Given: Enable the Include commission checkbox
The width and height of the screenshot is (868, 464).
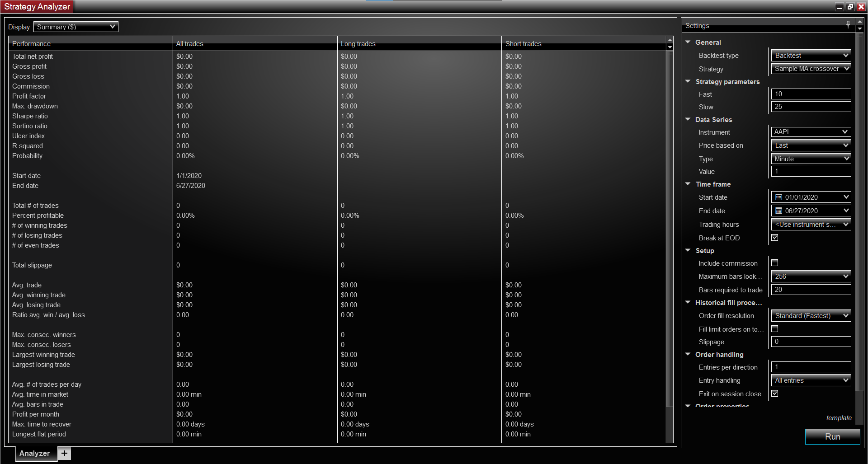Looking at the screenshot, I should pyautogui.click(x=775, y=262).
